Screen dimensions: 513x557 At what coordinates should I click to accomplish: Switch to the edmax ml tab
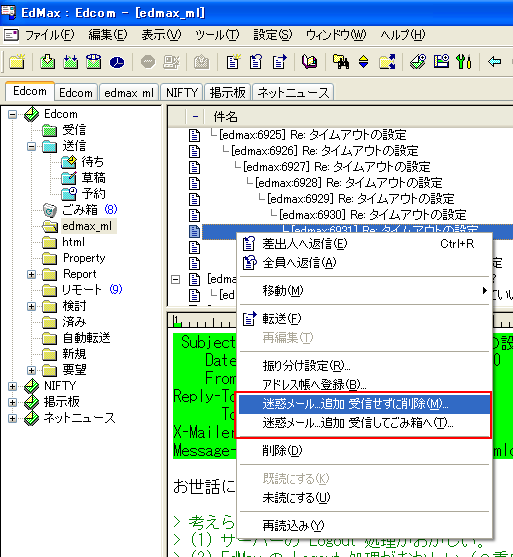129,93
